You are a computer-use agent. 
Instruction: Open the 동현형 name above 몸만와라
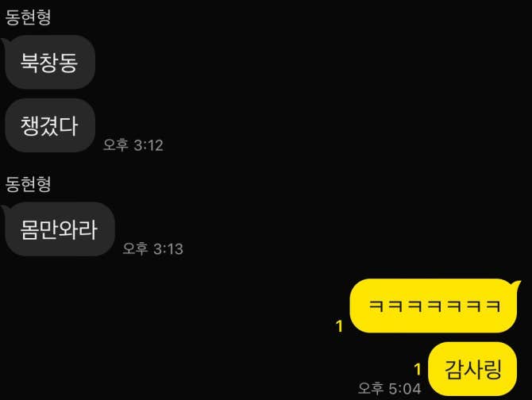28,184
